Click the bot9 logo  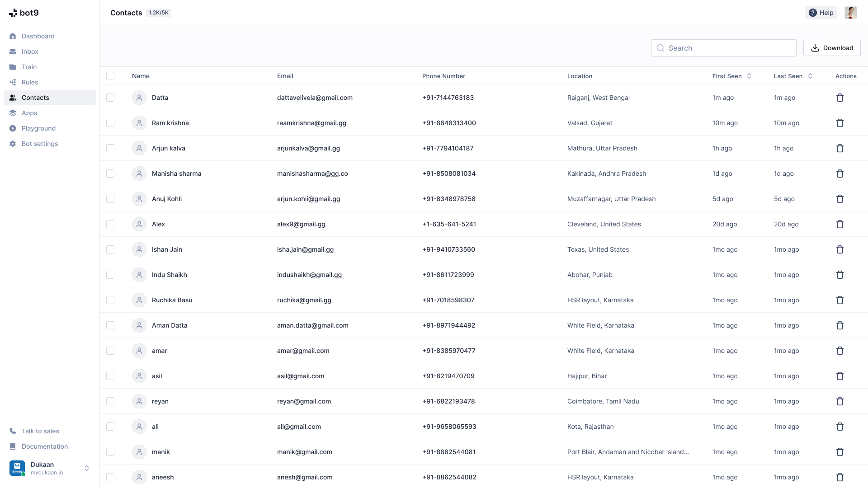coord(24,13)
